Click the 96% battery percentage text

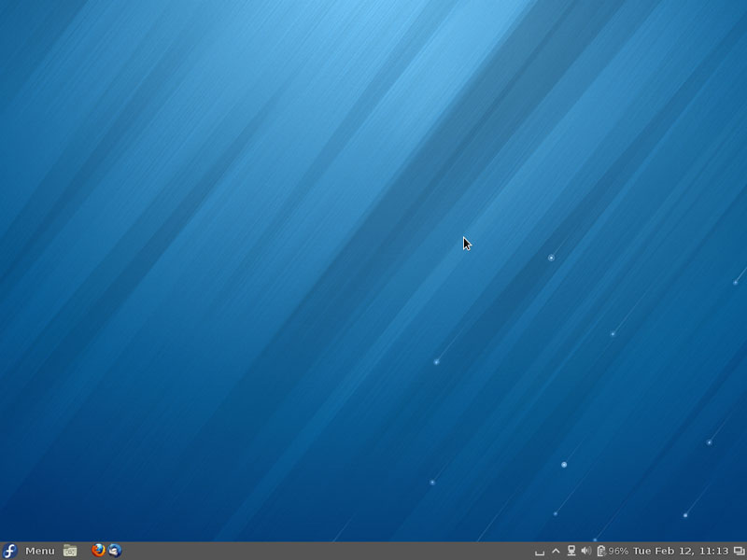tap(618, 551)
